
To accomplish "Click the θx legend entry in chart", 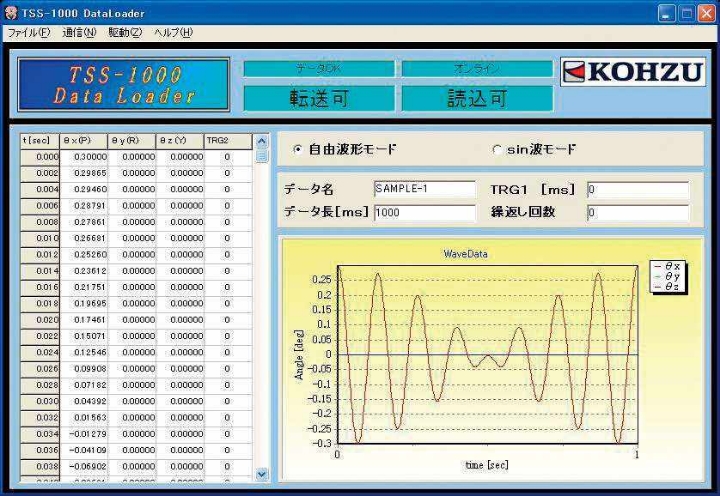I will click(x=667, y=266).
